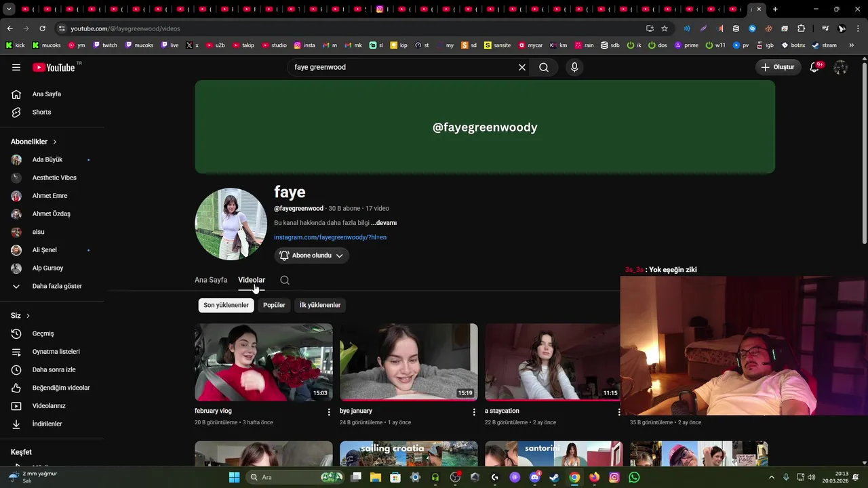
Task: Open the february vlog thumbnail
Action: [x=264, y=362]
